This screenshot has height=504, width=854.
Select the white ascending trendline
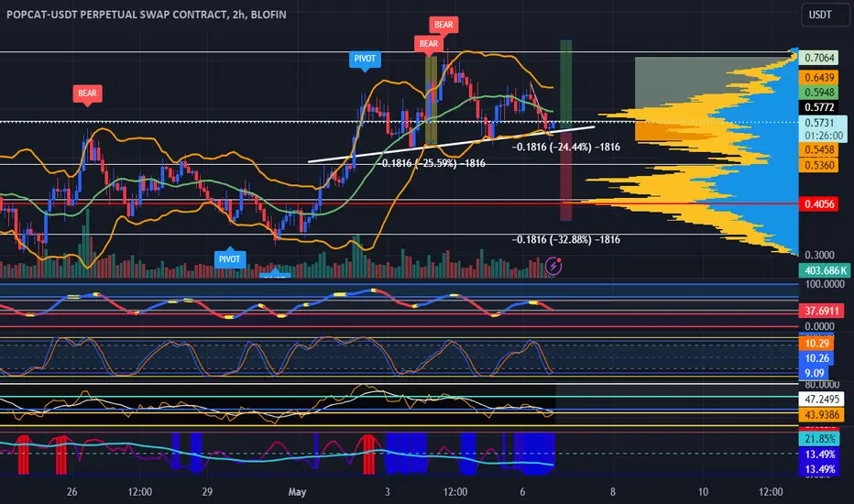[451, 145]
